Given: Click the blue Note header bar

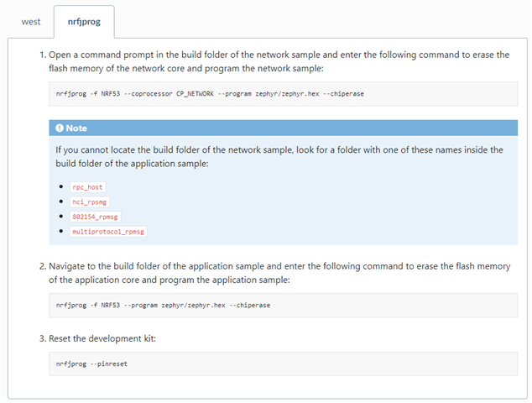Looking at the screenshot, I should 284,128.
